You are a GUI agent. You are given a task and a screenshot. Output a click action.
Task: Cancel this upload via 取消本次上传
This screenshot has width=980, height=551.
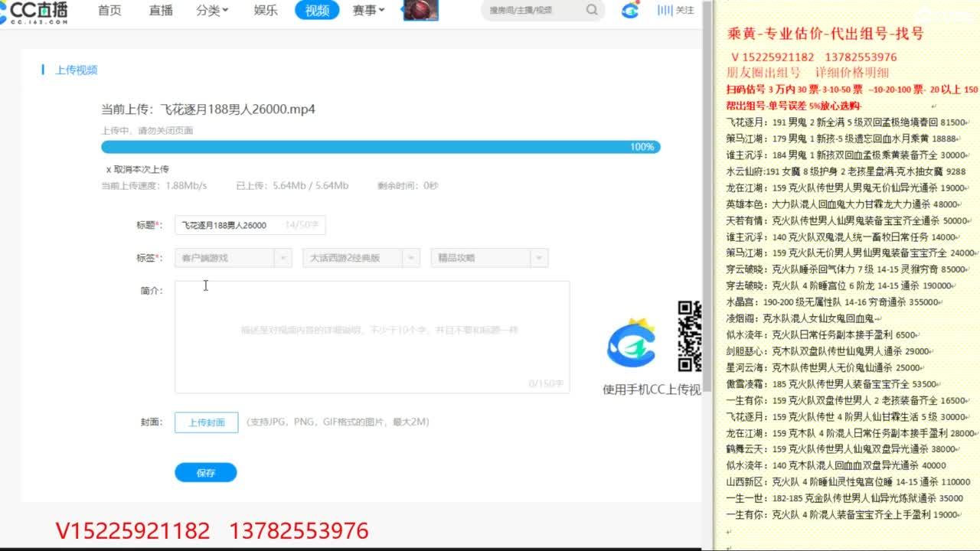pos(138,169)
